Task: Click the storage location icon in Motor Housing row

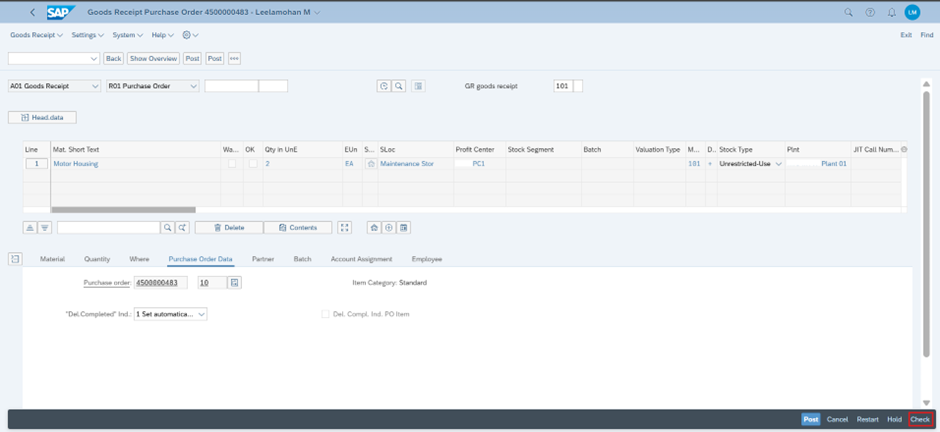Action: 370,164
